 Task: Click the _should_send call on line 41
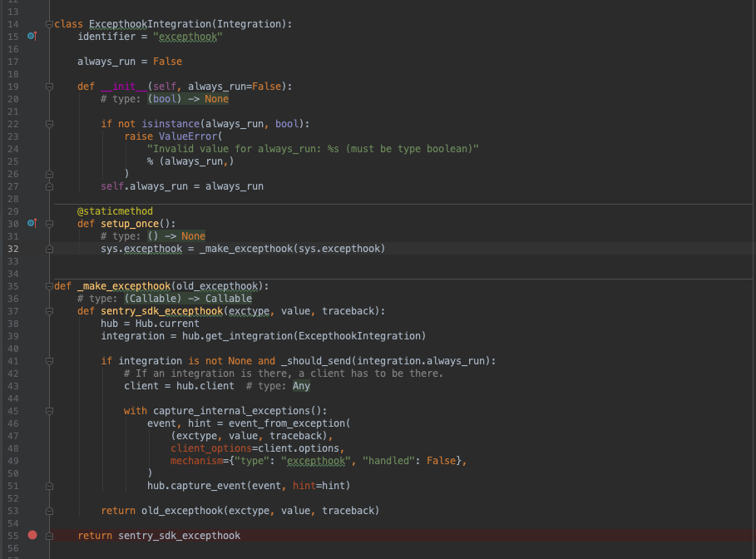[316, 361]
